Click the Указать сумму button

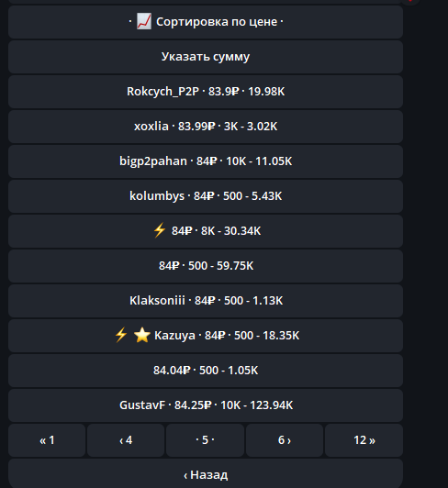pyautogui.click(x=206, y=57)
